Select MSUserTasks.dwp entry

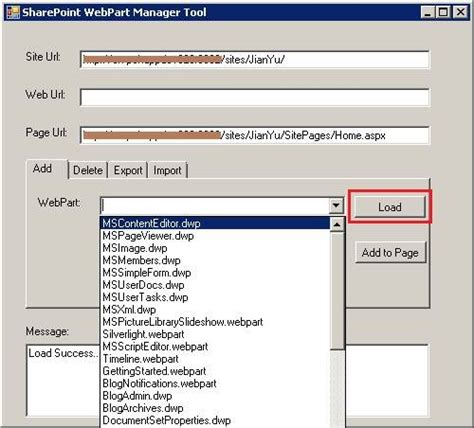click(215, 297)
